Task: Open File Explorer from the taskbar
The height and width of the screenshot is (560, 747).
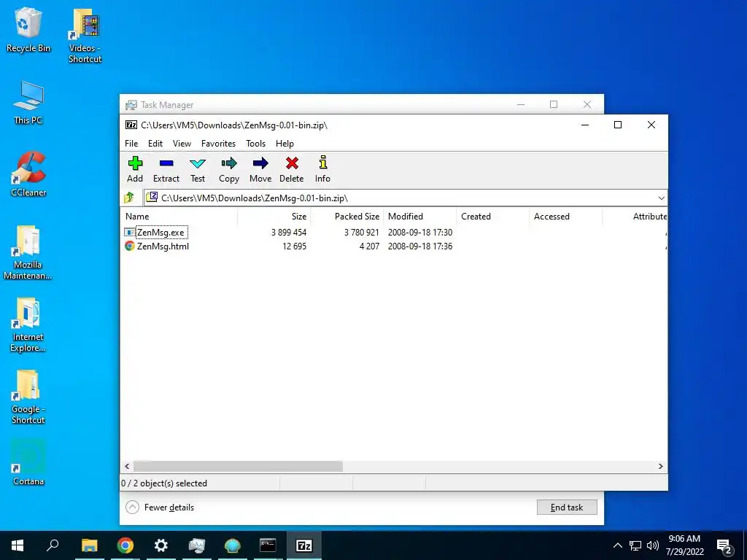Action: 89,545
